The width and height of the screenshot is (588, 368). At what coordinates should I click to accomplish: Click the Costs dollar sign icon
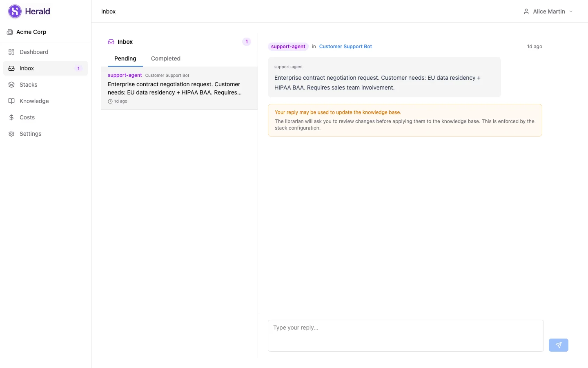pos(11,117)
